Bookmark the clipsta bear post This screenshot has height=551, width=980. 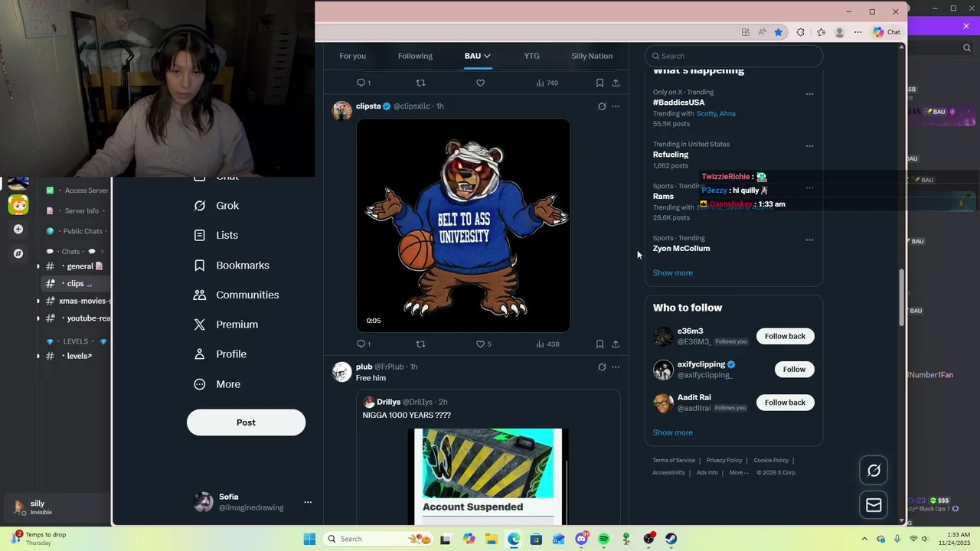[x=599, y=344]
